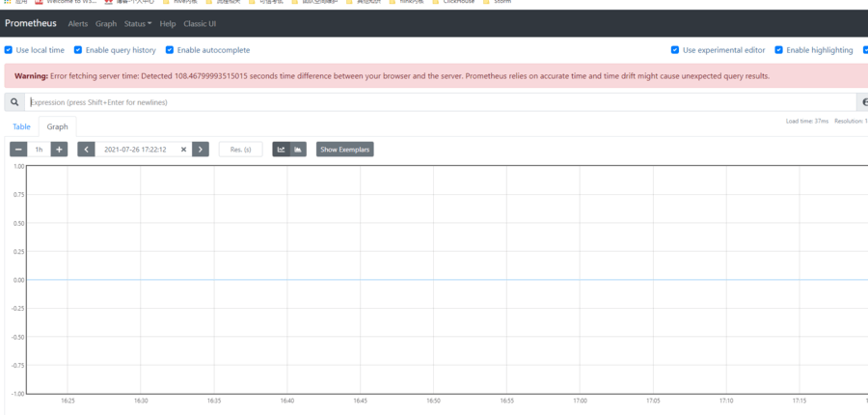Clear the end time with the X icon
The width and height of the screenshot is (868, 415).
184,150
